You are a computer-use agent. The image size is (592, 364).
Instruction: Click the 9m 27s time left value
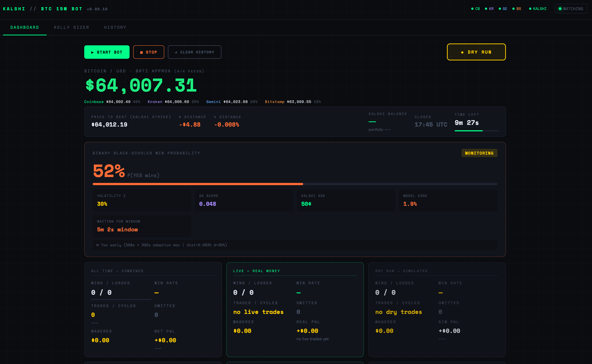466,123
